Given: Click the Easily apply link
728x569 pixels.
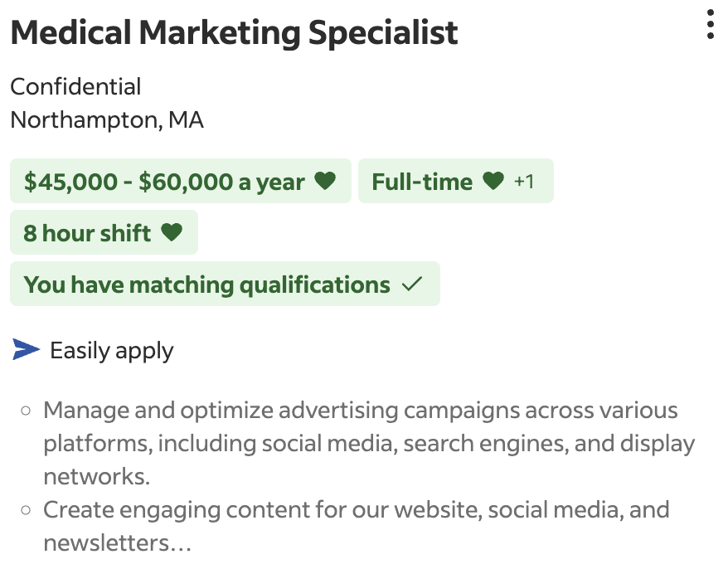Looking at the screenshot, I should (112, 350).
